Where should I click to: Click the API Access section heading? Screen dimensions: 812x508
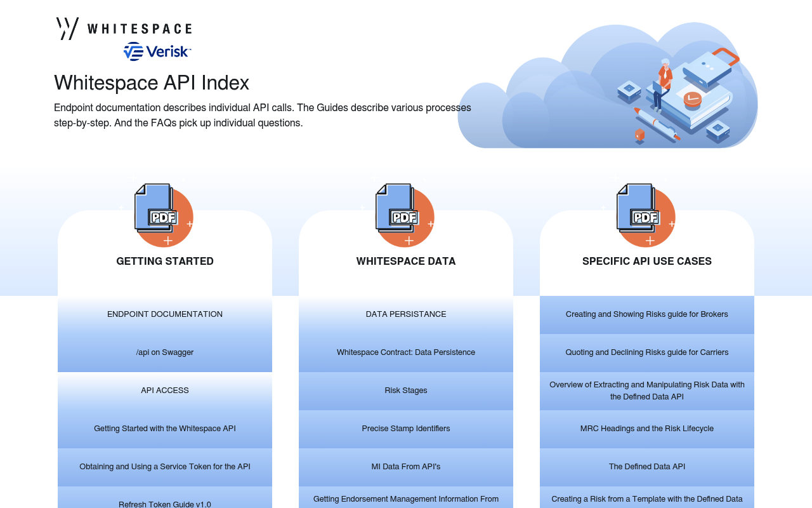tap(165, 391)
